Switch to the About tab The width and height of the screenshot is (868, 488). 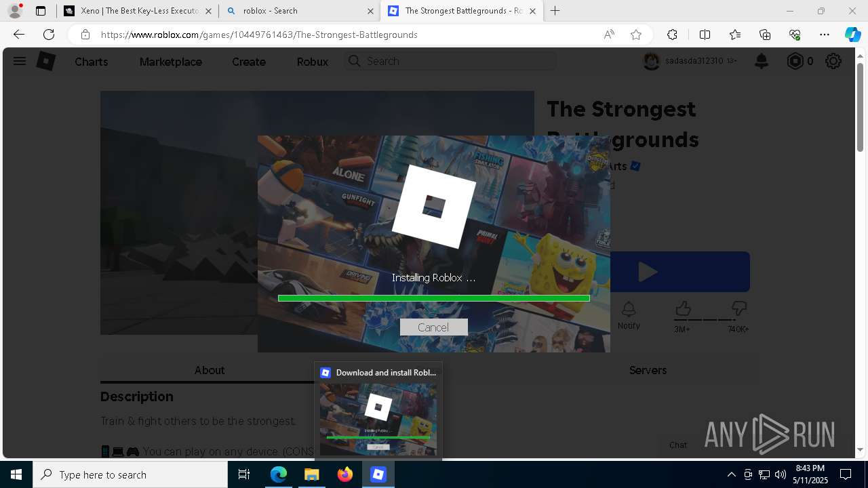[x=209, y=370]
